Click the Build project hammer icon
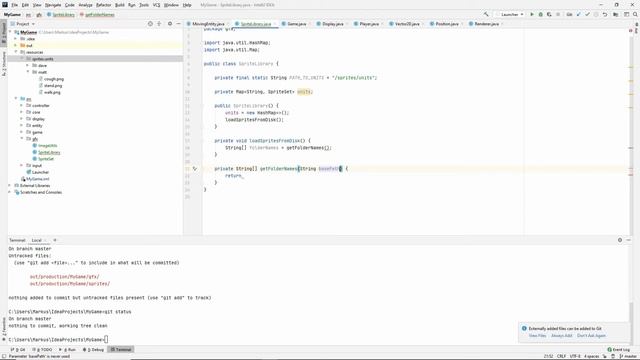The image size is (640, 360). (x=486, y=14)
